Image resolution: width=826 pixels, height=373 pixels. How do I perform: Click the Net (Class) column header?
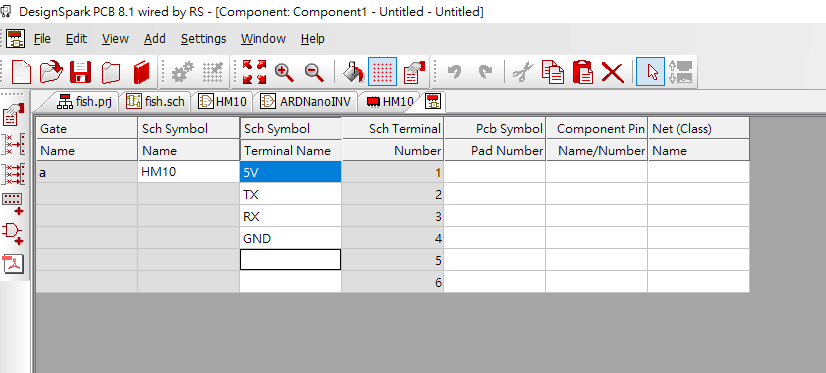pyautogui.click(x=699, y=129)
